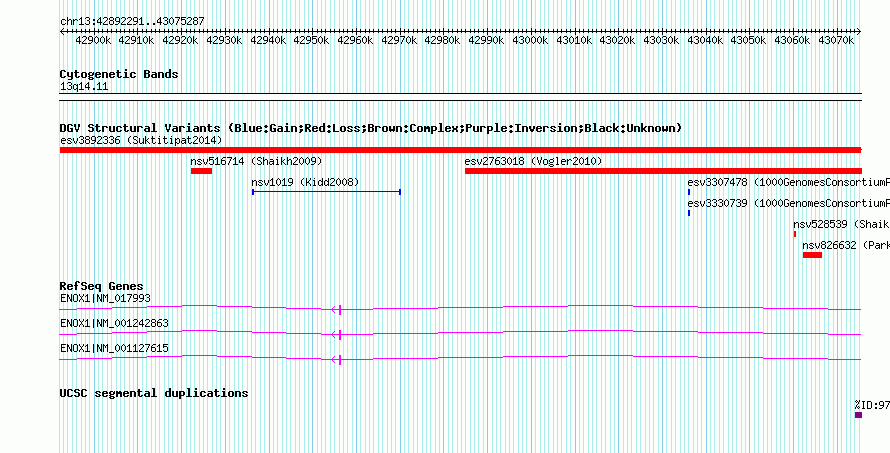This screenshot has height=453, width=890.
Task: Click the esv3307478 blue variant marker
Action: pos(689,192)
